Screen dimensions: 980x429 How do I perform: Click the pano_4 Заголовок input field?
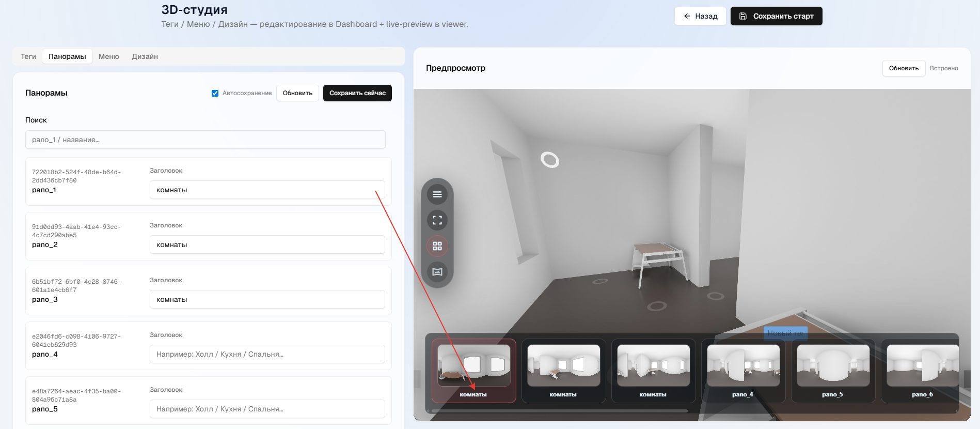(267, 354)
